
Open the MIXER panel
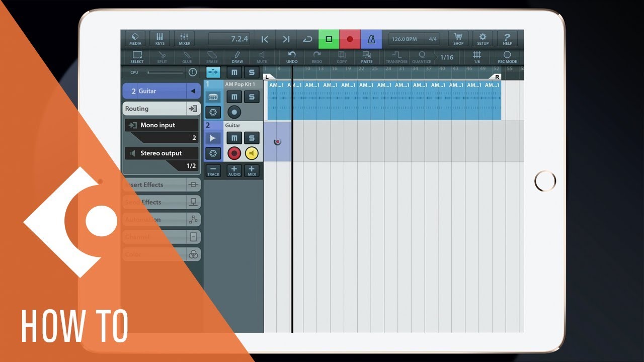pos(184,39)
